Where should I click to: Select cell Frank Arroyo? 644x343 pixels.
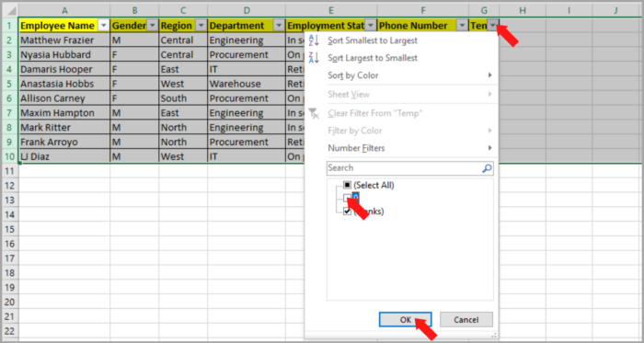tap(64, 142)
